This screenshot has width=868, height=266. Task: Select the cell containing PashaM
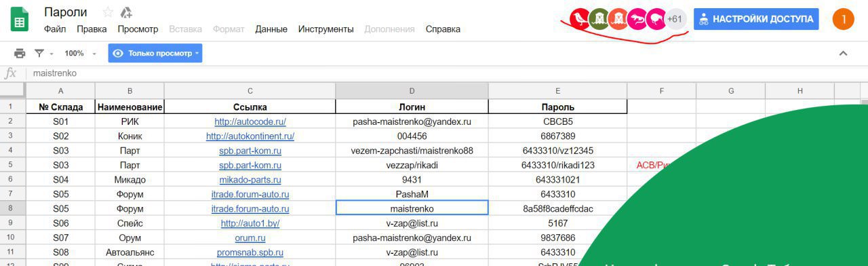tap(412, 194)
